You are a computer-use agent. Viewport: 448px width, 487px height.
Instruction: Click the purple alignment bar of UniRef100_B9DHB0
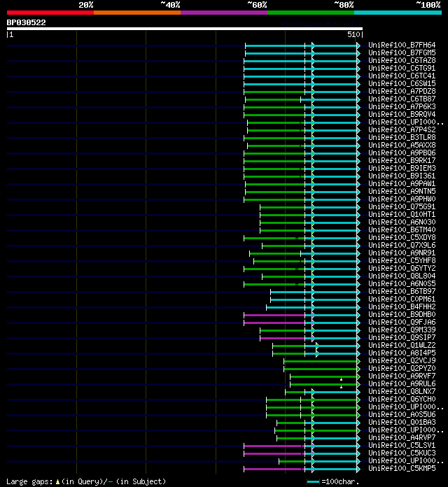[x=274, y=316]
